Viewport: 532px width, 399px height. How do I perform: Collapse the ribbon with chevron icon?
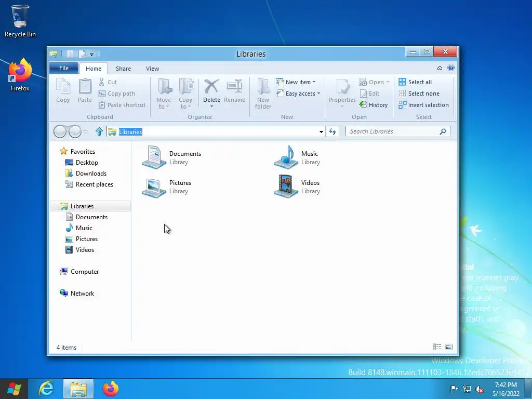tap(440, 68)
